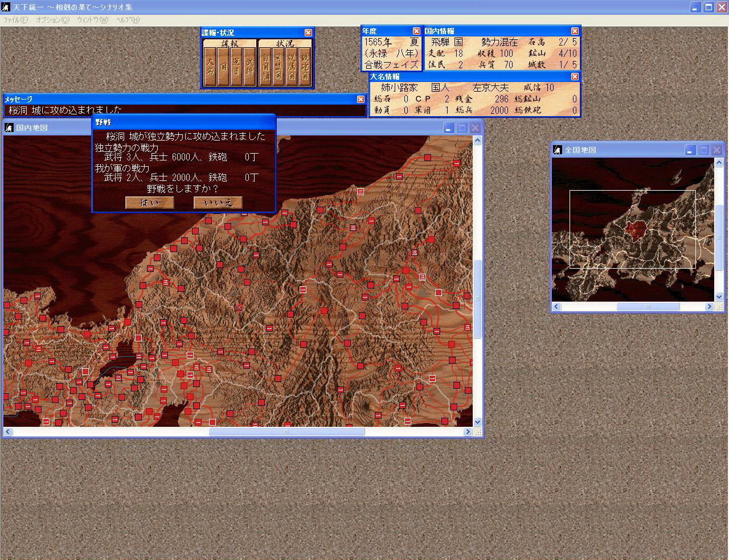Click the 武将 intelligence tablet button
The height and width of the screenshot is (560, 729).
tap(249, 67)
